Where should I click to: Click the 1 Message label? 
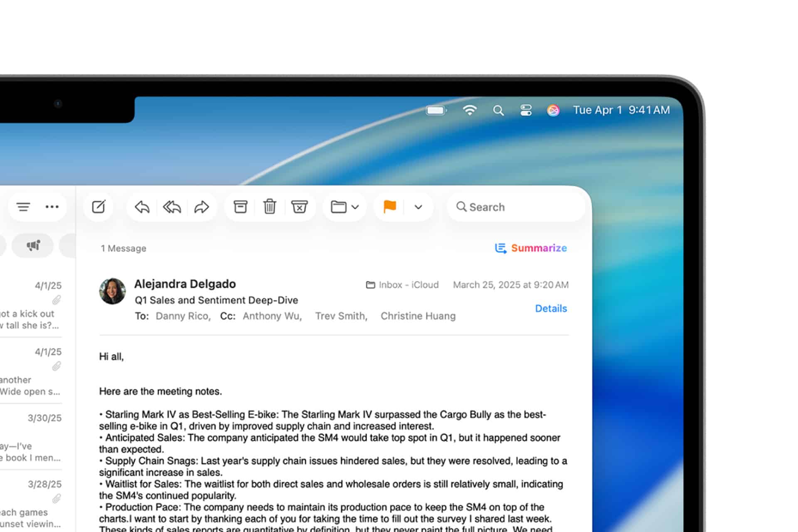[x=123, y=248]
